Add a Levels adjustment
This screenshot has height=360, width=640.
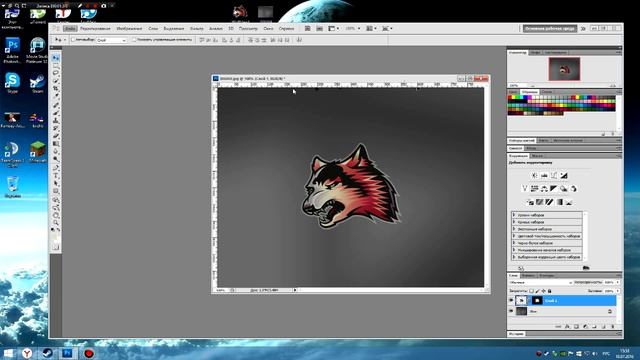(x=544, y=176)
